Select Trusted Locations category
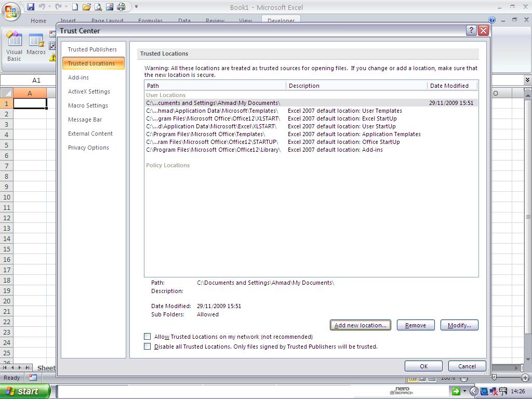This screenshot has height=399, width=532. click(94, 63)
